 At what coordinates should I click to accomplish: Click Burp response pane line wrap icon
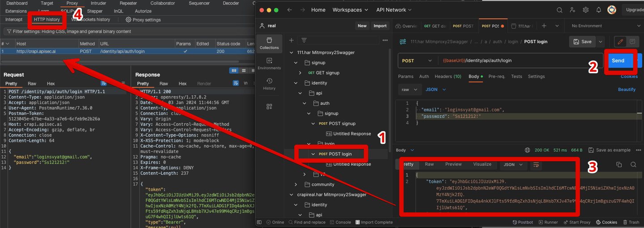(x=236, y=83)
